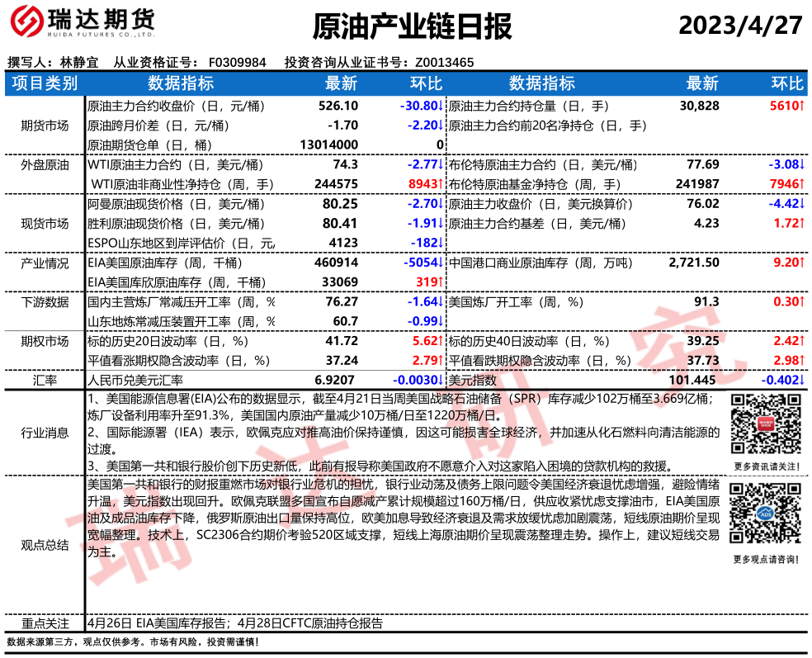Click the 更多观点请咨询 caption text
The image size is (812, 658).
[x=765, y=560]
